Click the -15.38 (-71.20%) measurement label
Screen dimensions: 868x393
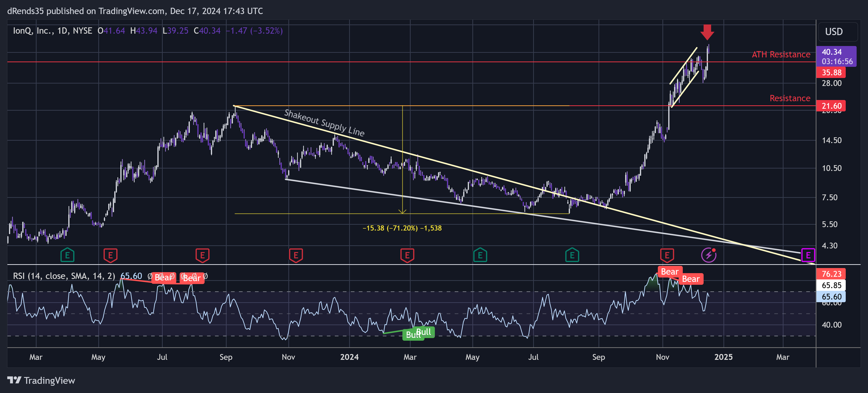pyautogui.click(x=402, y=228)
